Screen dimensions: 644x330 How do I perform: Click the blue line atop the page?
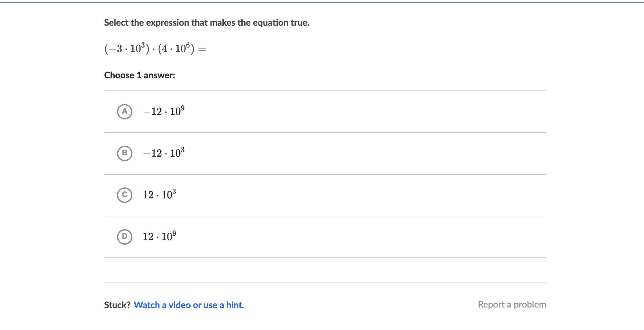322,2
